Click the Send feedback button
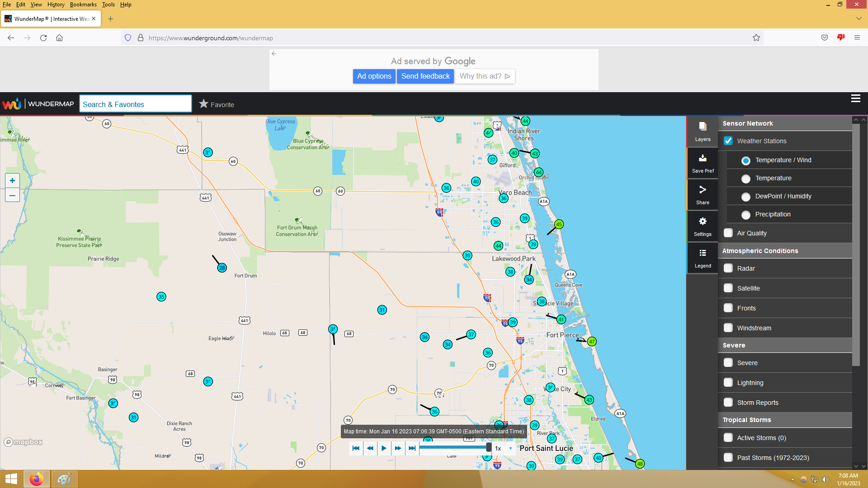The height and width of the screenshot is (488, 868). (x=425, y=76)
